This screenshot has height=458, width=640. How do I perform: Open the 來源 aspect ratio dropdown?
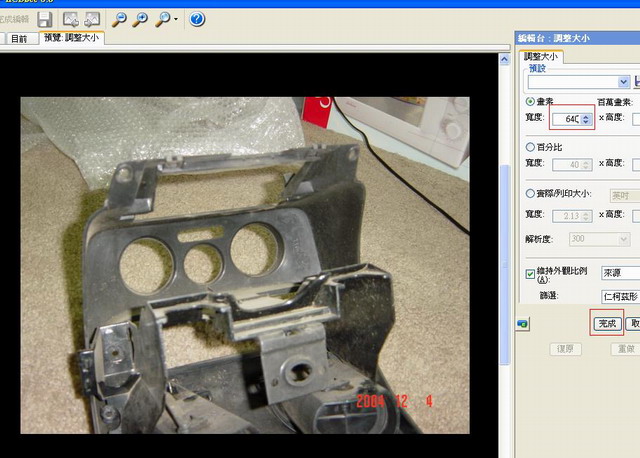tap(620, 272)
